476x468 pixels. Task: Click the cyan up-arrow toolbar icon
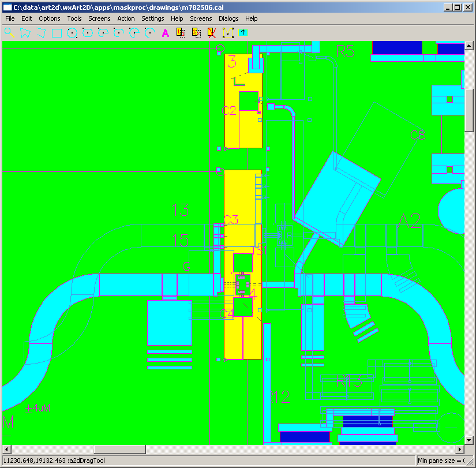click(243, 33)
